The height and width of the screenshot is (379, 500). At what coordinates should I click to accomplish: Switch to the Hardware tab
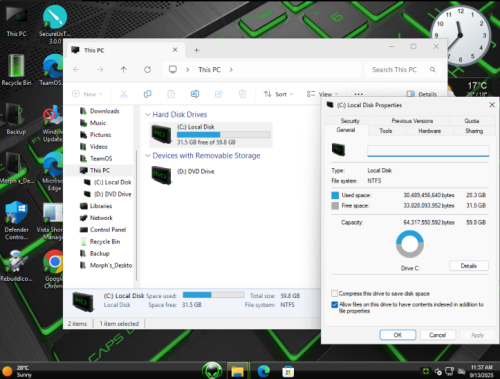point(430,131)
